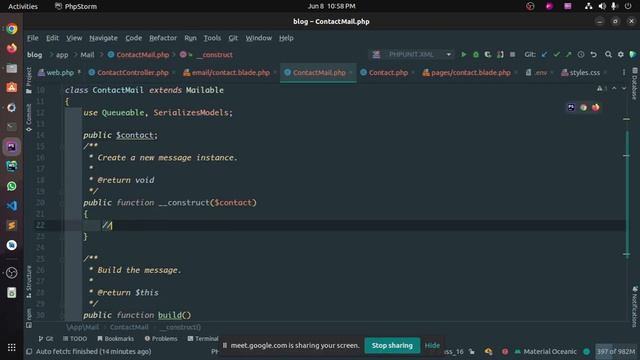The height and width of the screenshot is (360, 640).
Task: Open the Structure tool window
Action: pos(29,282)
